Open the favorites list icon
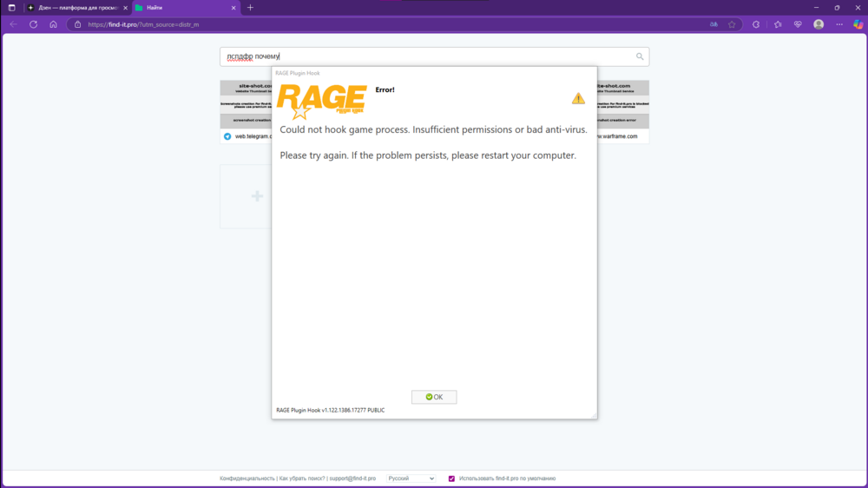Screen dimensions: 868x488 coord(778,24)
